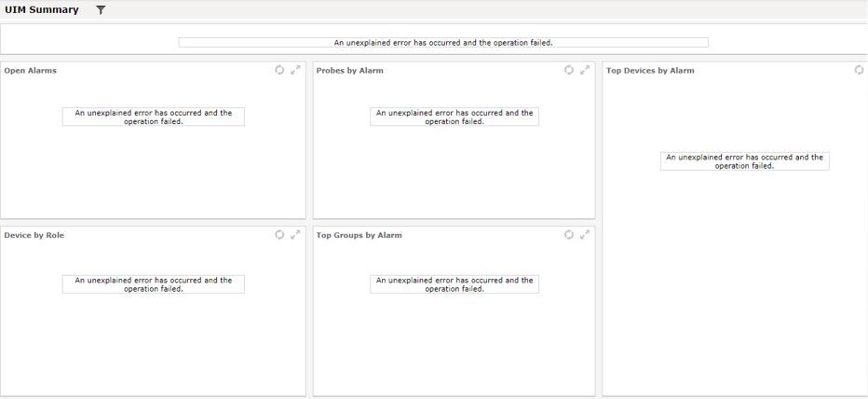Click the Probes by Alarm title
This screenshot has height=399, width=868.
[350, 70]
